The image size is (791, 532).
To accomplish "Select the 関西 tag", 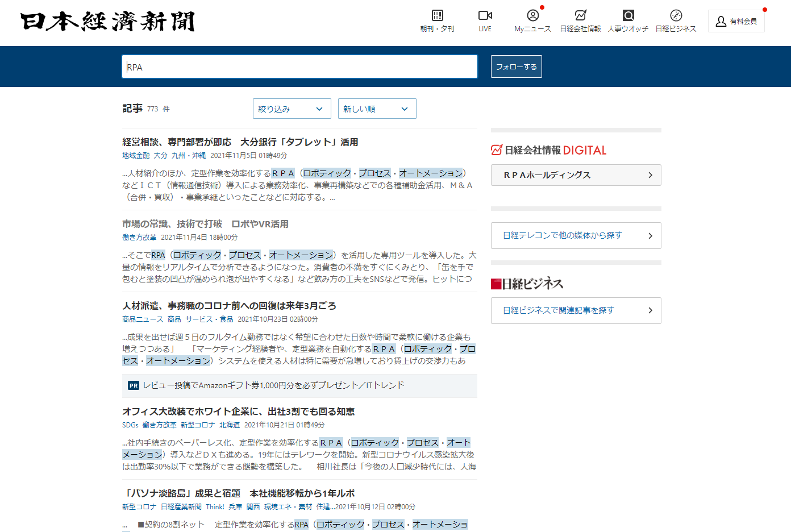I will pyautogui.click(x=253, y=507).
